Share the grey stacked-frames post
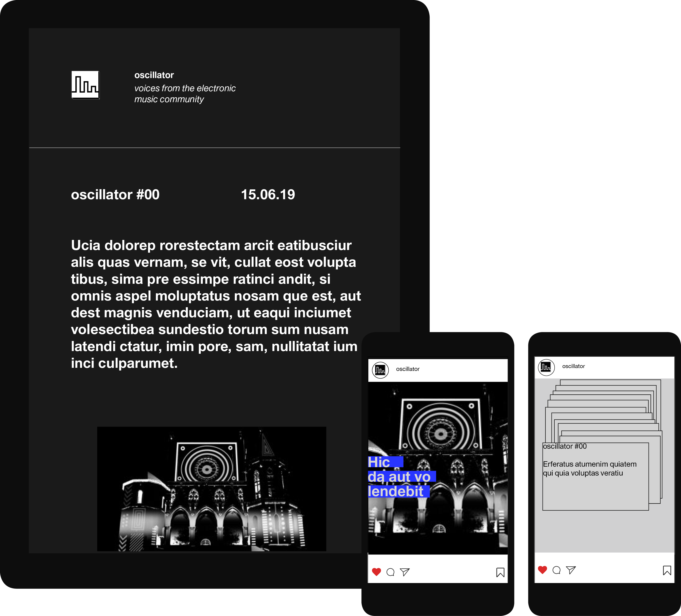Image resolution: width=681 pixels, height=616 pixels. (x=571, y=570)
